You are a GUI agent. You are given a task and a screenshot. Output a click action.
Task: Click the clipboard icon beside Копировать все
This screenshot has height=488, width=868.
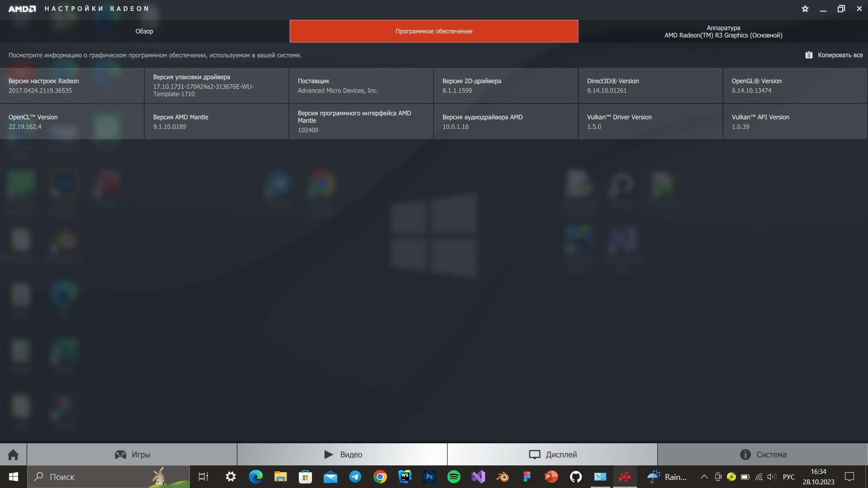pyautogui.click(x=809, y=55)
